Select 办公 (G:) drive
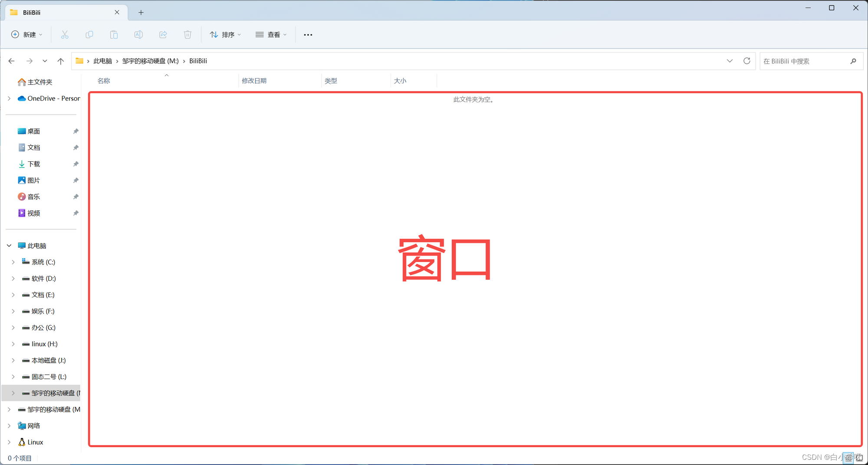Viewport: 868px width, 465px height. [x=39, y=327]
